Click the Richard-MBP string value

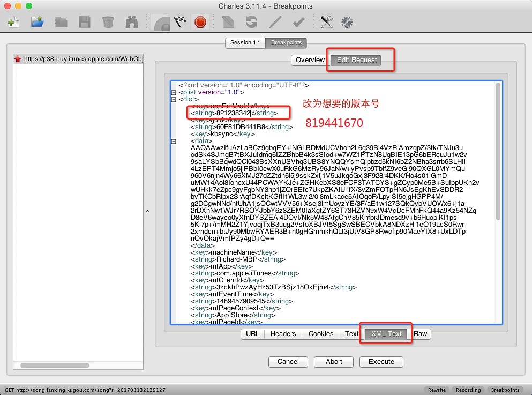tap(237, 259)
